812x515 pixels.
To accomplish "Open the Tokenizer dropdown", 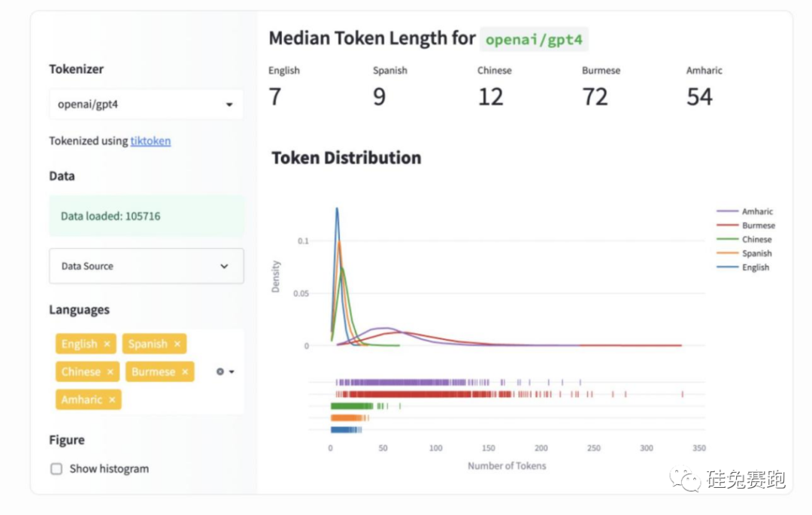I will 146,105.
